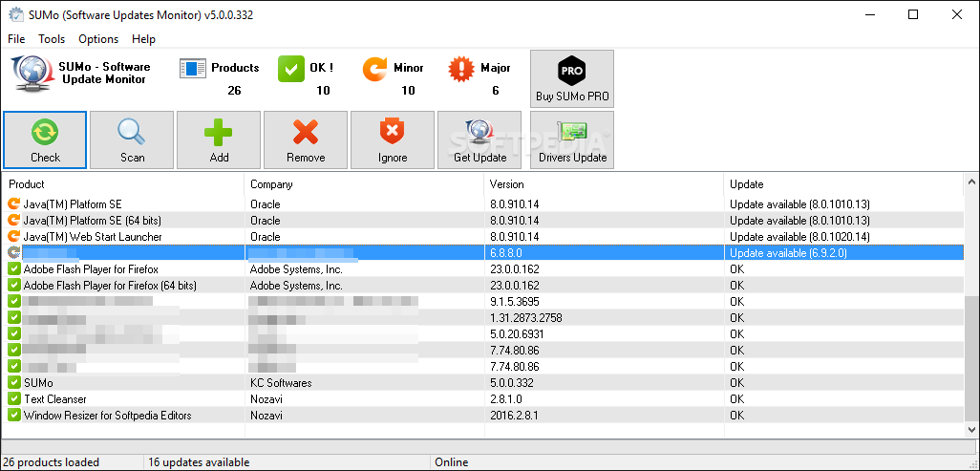Open the Tools menu
This screenshot has width=980, height=471.
[x=52, y=39]
